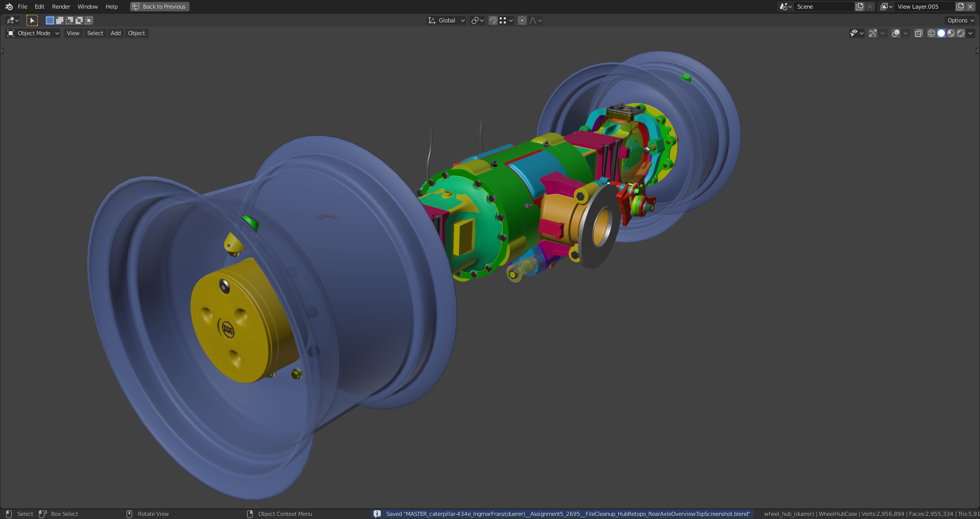
Task: Switch to rendered viewport shading
Action: 961,33
